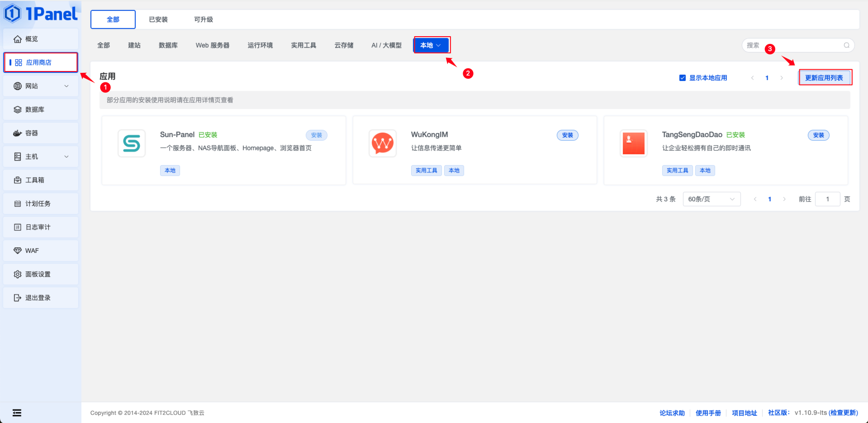Open the 本地 category dropdown

431,45
